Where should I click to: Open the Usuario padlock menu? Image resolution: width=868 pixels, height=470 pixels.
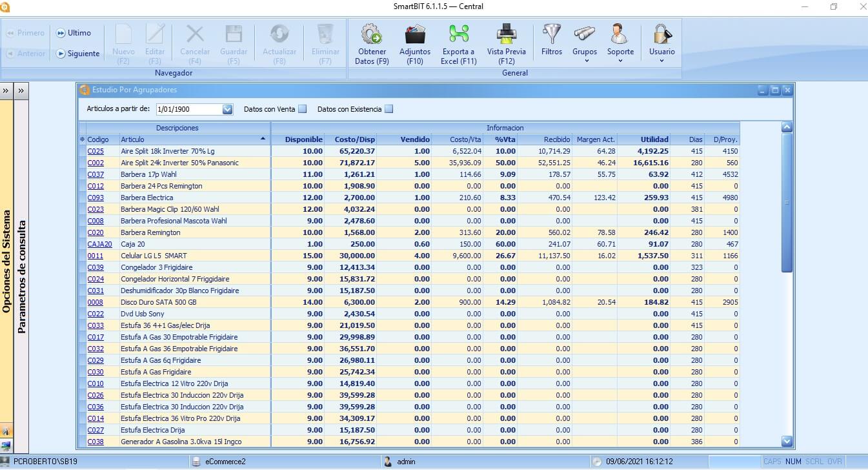point(662,44)
